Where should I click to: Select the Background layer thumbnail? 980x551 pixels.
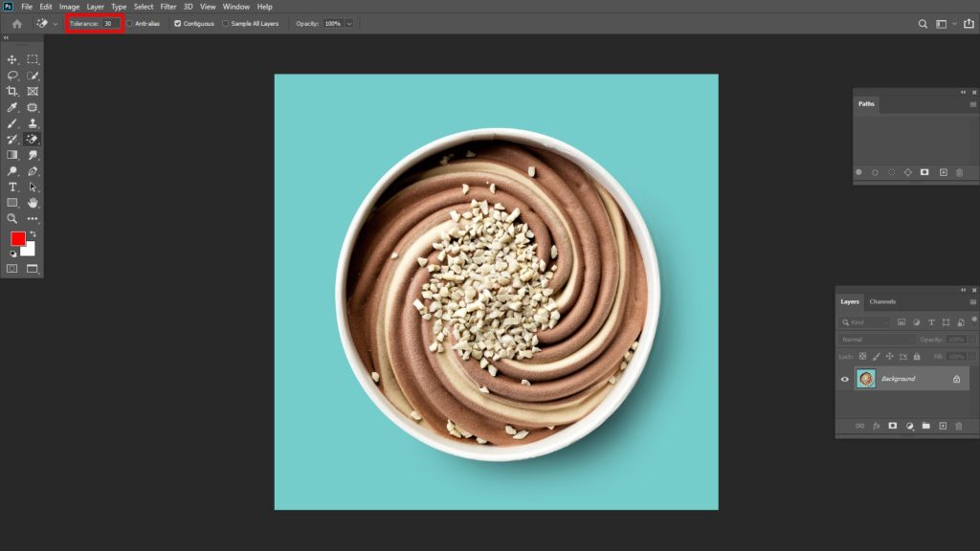[865, 379]
